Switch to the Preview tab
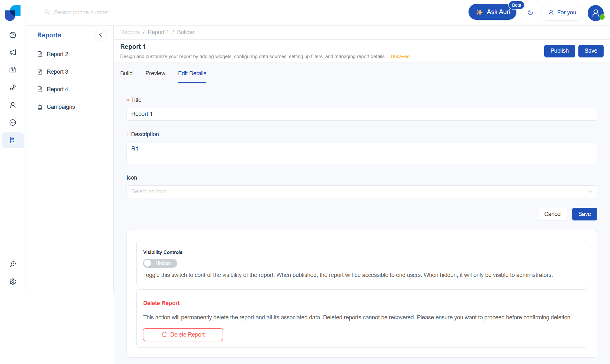Viewport: 610px width, 364px height. click(155, 73)
